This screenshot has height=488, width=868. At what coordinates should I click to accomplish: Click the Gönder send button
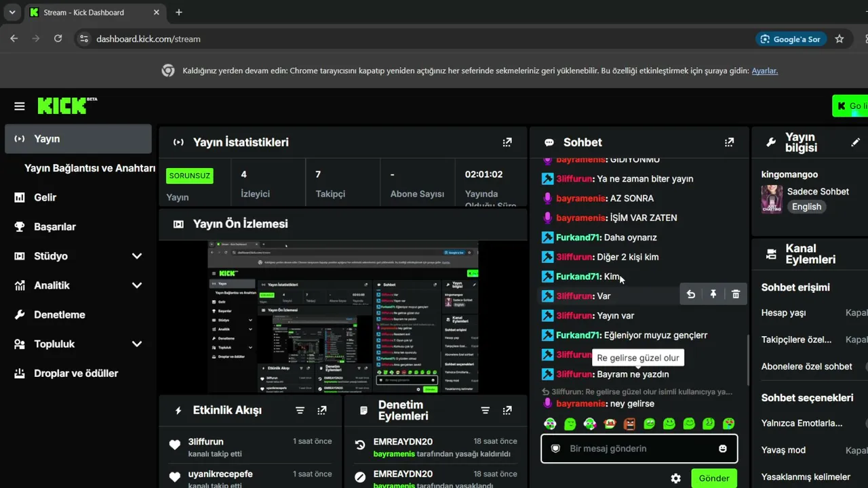[x=714, y=478]
